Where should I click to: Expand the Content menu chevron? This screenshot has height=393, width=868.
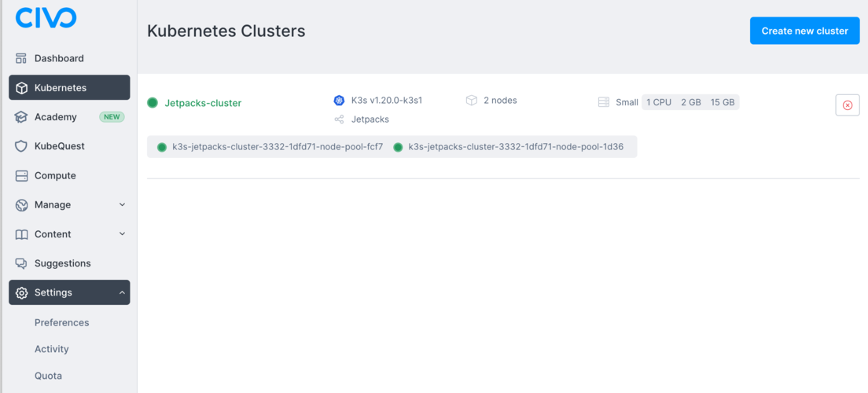coord(122,234)
